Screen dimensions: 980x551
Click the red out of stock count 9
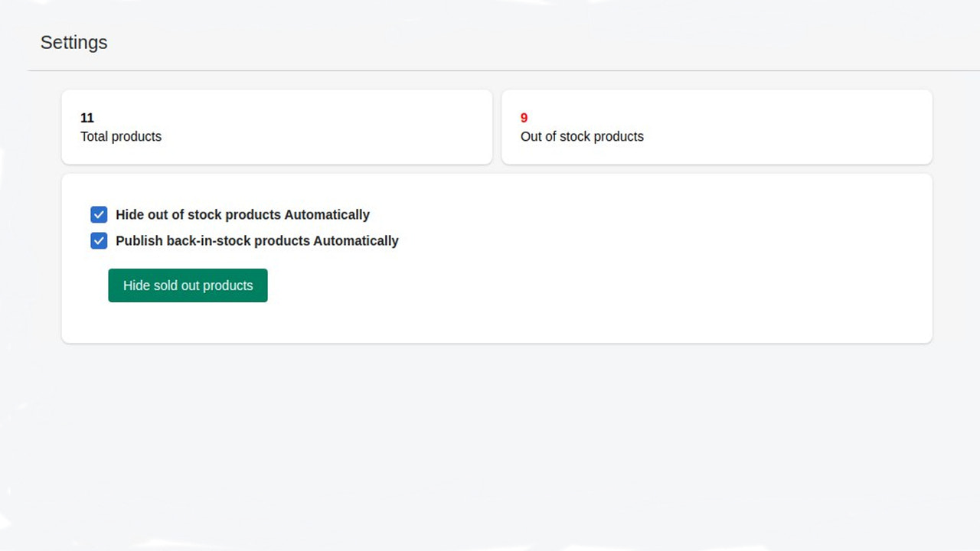coord(524,118)
